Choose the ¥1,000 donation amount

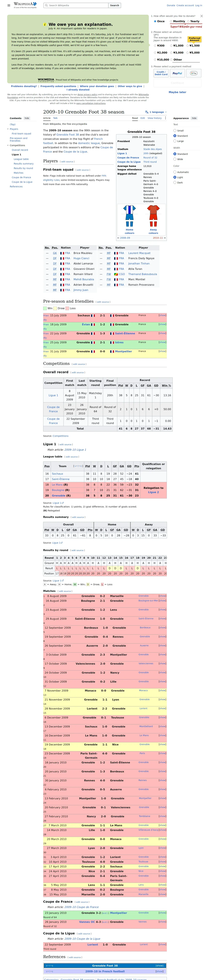(x=176, y=46)
